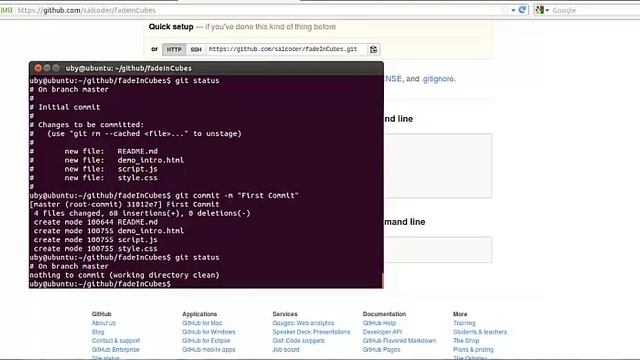Minimize the terminal window

[x=47, y=68]
